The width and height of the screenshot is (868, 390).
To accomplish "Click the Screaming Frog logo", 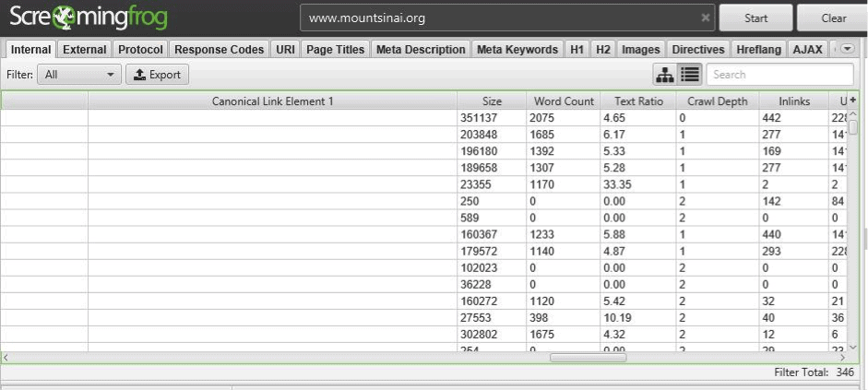I will [89, 18].
